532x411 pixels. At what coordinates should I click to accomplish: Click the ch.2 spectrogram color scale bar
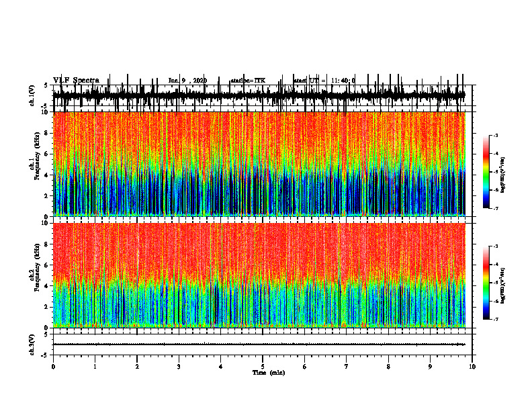tap(486, 283)
